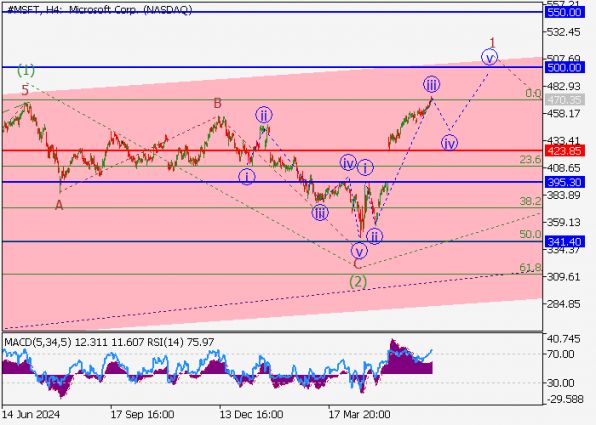Click the 458.17 price axis value

pos(563,113)
